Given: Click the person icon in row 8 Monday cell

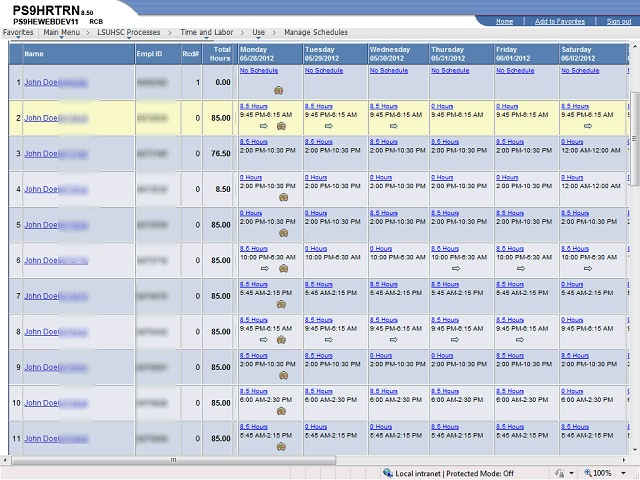Looking at the screenshot, I should tap(281, 340).
